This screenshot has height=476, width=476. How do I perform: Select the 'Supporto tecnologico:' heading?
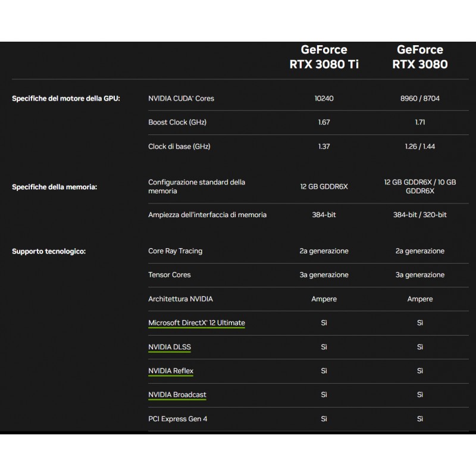(x=49, y=251)
